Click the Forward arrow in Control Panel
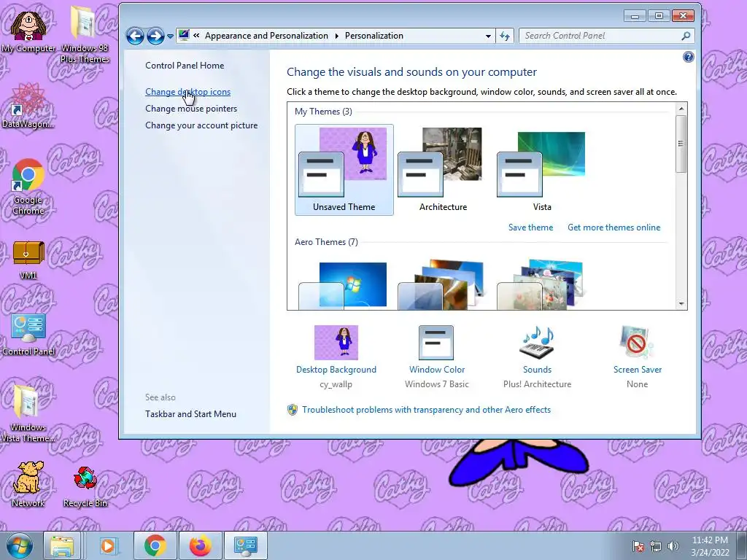The image size is (747, 560). 155,36
